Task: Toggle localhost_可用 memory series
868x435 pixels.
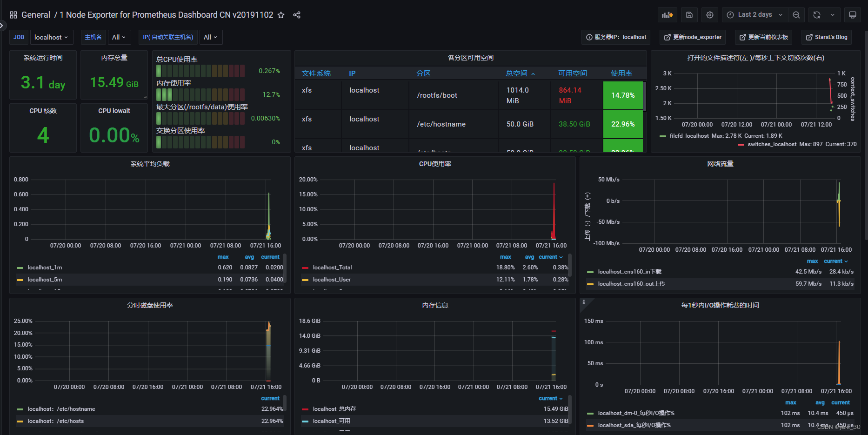Action: tap(332, 421)
